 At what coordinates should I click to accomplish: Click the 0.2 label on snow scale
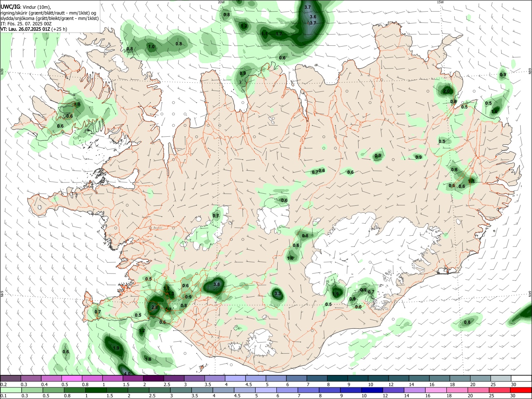(4, 384)
